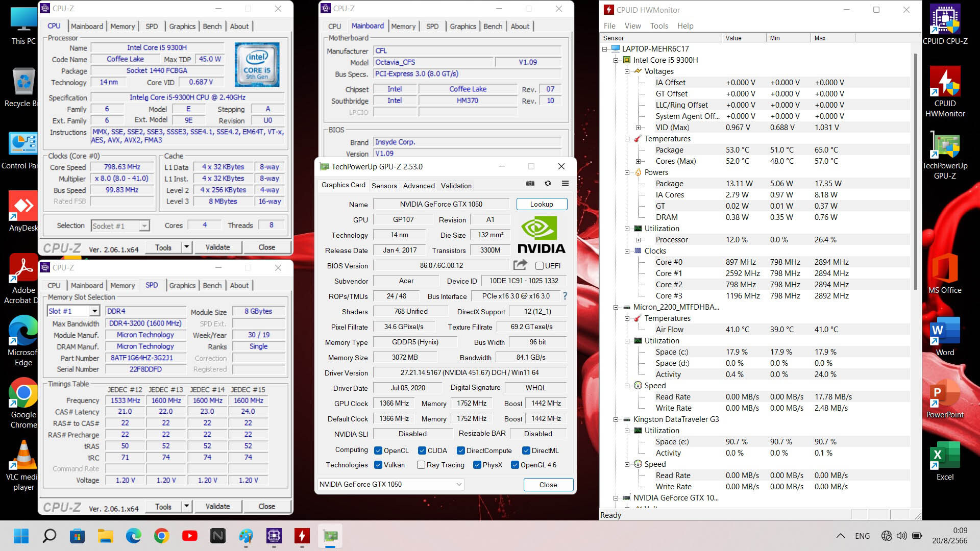Click Validate in the top-left CPU-Z window
Screen dimensions: 980x551
pos(217,247)
